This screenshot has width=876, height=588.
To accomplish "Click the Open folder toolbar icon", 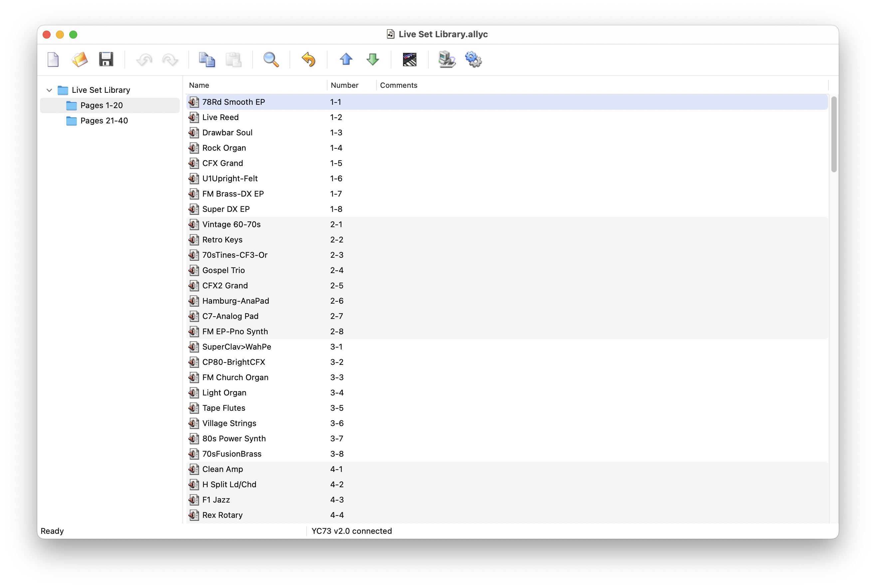I will coord(80,59).
